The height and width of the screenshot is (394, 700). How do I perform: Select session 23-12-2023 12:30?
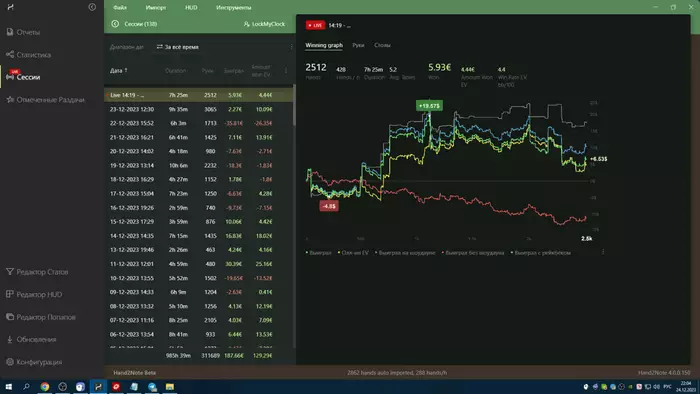(x=199, y=109)
